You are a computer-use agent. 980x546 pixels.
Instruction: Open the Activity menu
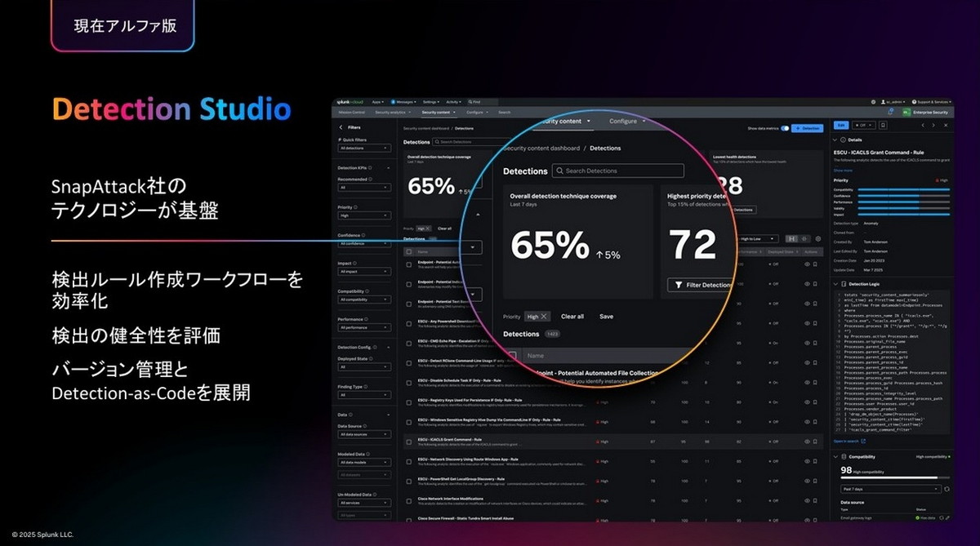coord(454,101)
